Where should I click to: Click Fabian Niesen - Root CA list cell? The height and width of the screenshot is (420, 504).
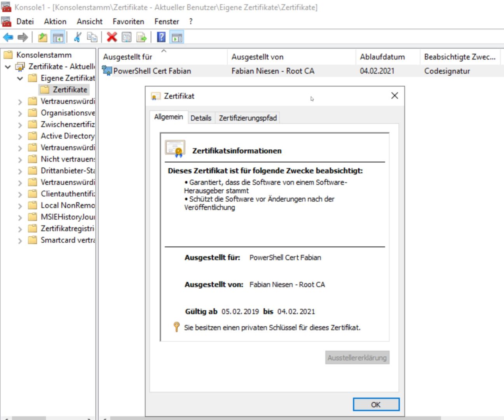[273, 71]
